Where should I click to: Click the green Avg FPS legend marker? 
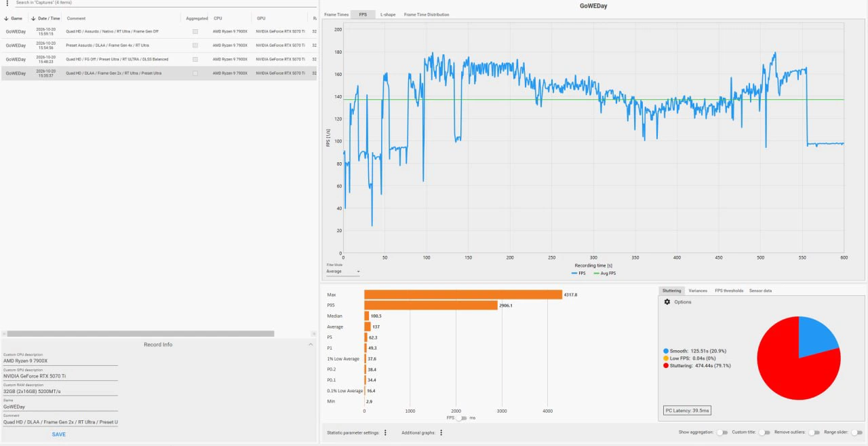coord(596,274)
